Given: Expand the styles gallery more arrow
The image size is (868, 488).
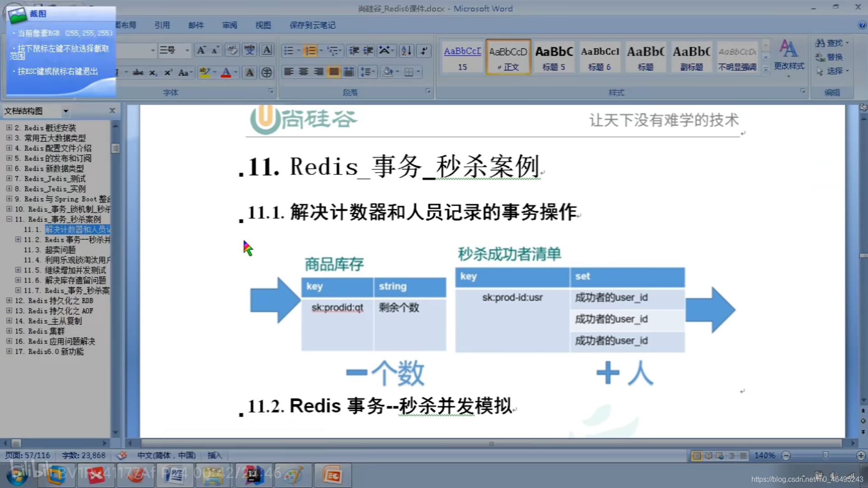Looking at the screenshot, I should click(765, 69).
